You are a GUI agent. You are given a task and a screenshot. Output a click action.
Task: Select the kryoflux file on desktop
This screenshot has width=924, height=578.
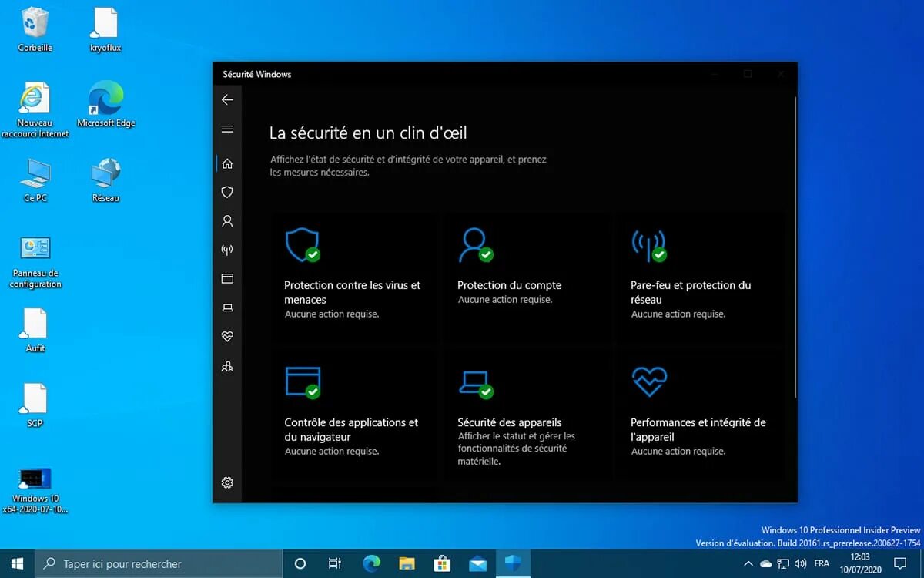click(105, 31)
